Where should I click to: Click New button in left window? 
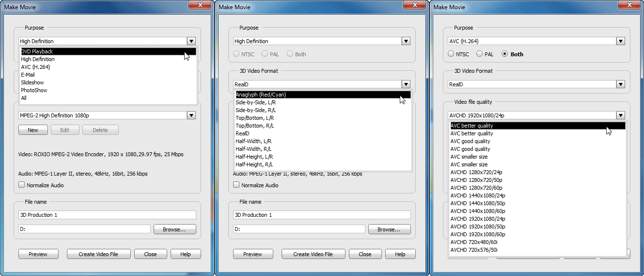pos(33,130)
